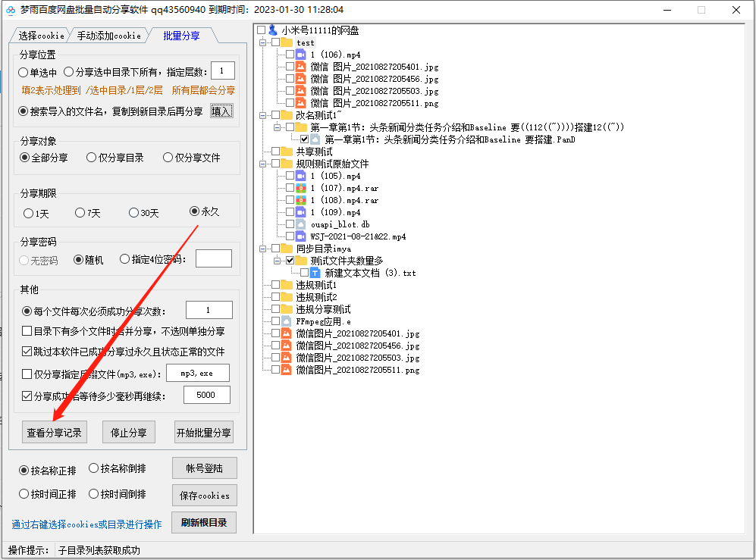This screenshot has width=756, height=560.
Task: Click the 指定4位密码 input box
Action: (213, 258)
